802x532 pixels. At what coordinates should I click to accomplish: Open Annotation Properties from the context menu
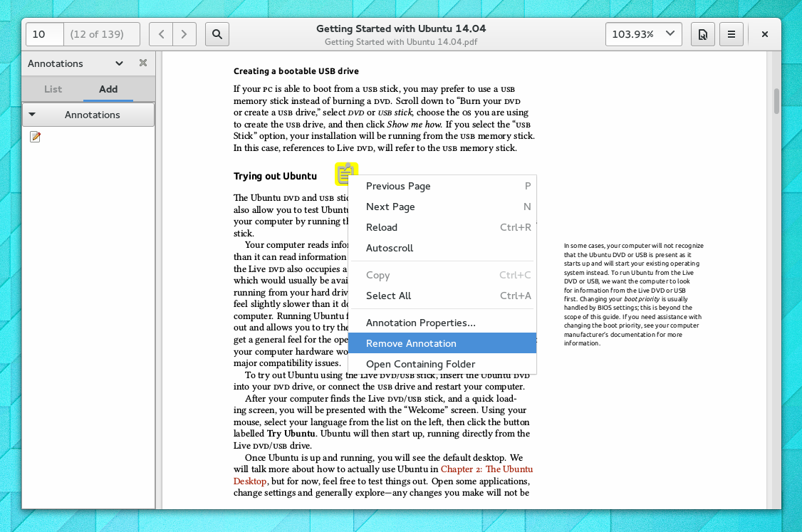[x=420, y=322]
